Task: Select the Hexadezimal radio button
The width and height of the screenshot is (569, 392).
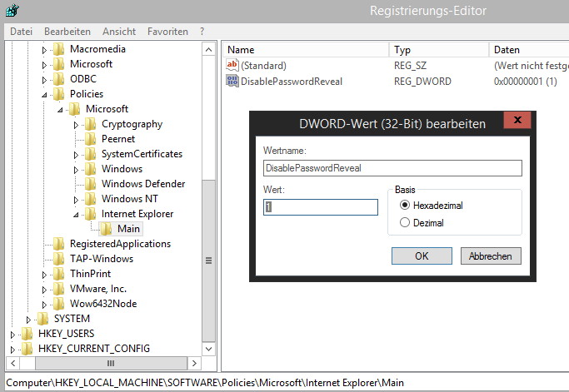Action: tap(405, 206)
